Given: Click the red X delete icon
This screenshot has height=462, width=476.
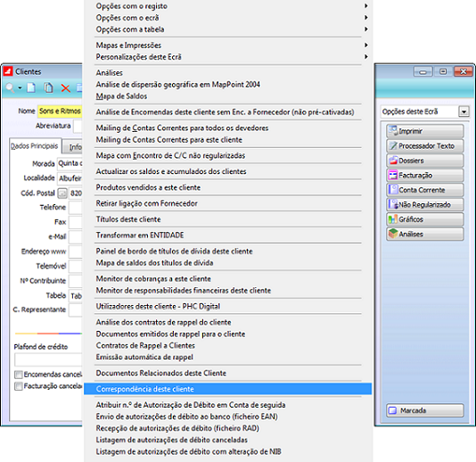Looking at the screenshot, I should click(66, 88).
